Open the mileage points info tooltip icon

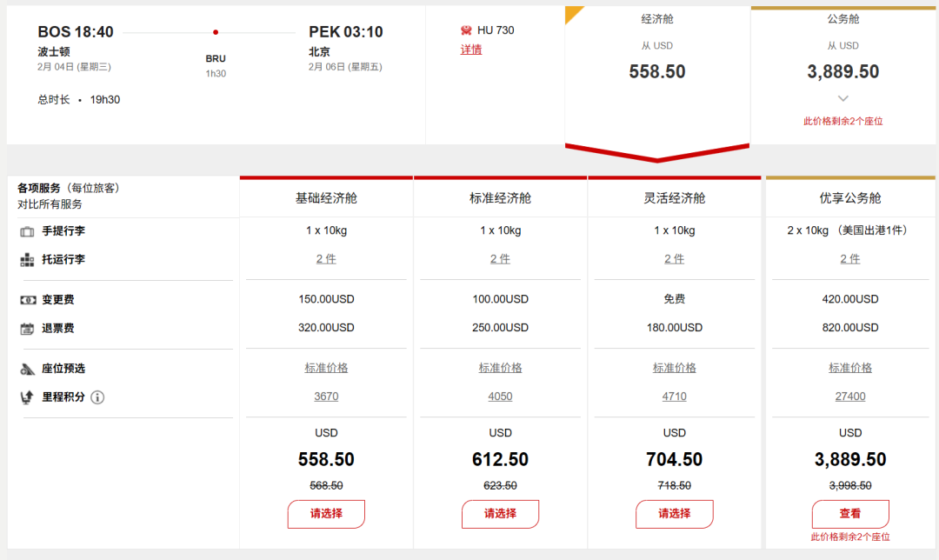97,397
